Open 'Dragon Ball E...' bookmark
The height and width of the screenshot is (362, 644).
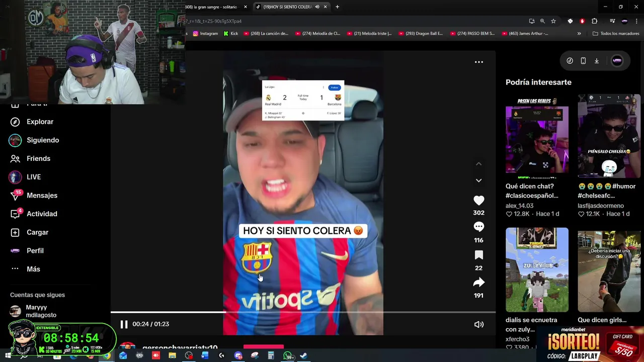421,34
